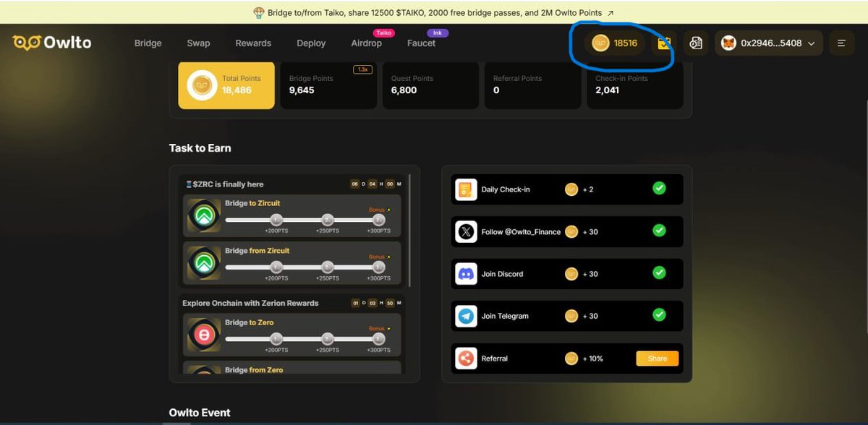The width and height of the screenshot is (868, 425).
Task: Click the Ink badge above Faucet
Action: 437,33
